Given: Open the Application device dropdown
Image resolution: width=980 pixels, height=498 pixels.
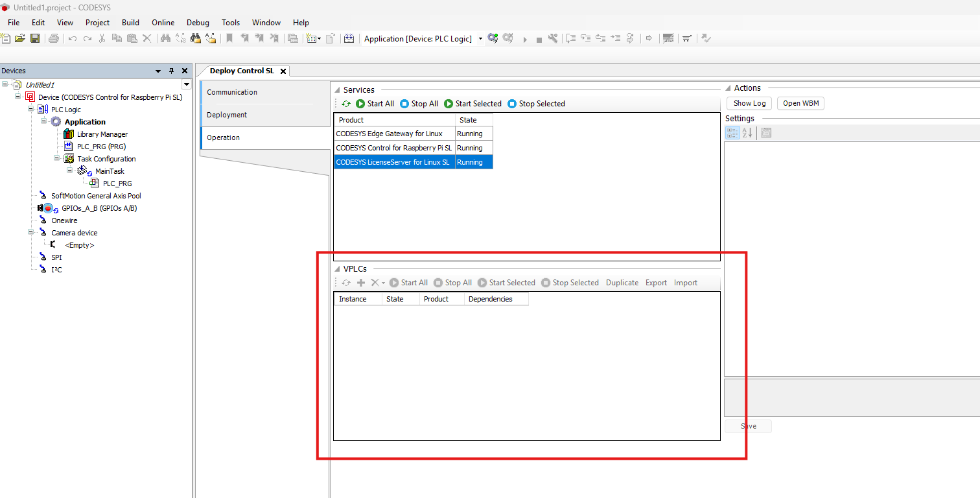Looking at the screenshot, I should click(x=480, y=39).
